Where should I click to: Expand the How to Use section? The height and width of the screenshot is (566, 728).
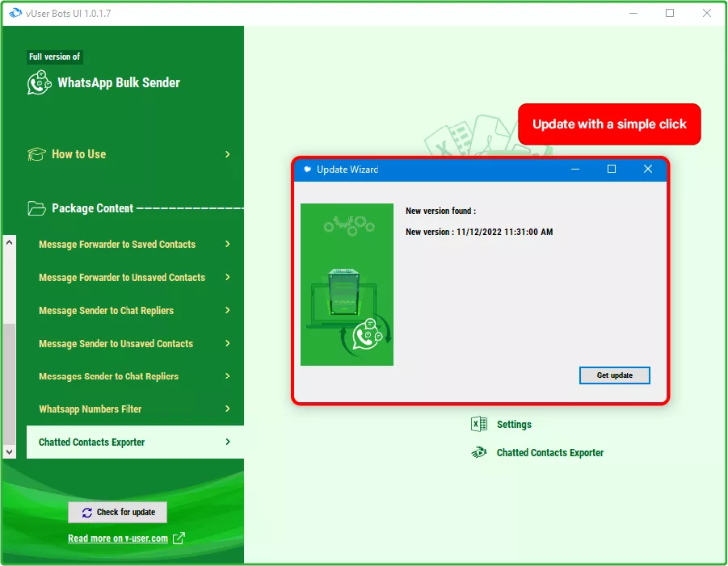point(228,154)
